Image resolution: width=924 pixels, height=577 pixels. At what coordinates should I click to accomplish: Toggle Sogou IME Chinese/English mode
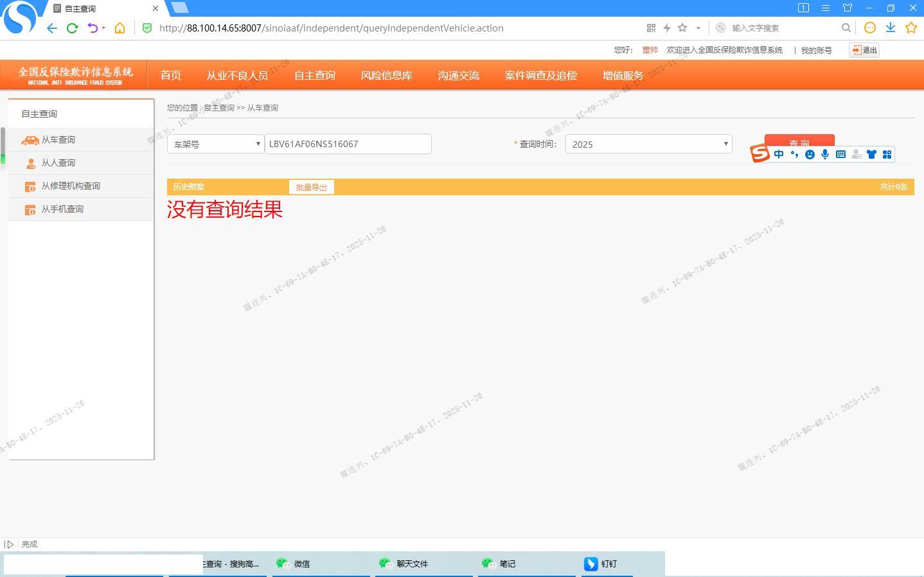click(779, 154)
